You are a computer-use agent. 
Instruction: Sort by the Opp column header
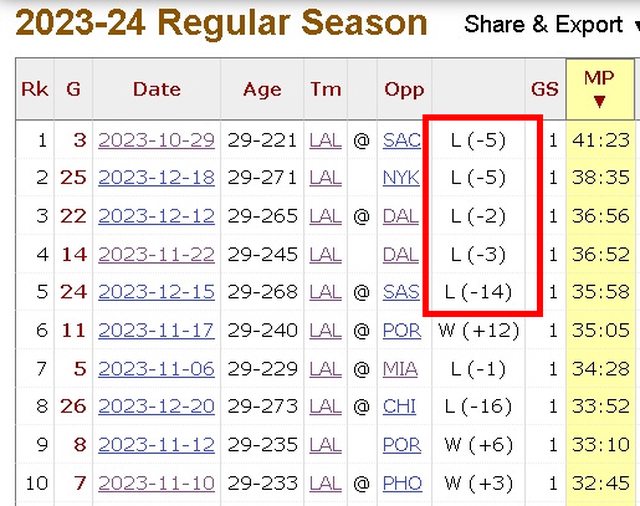point(404,89)
